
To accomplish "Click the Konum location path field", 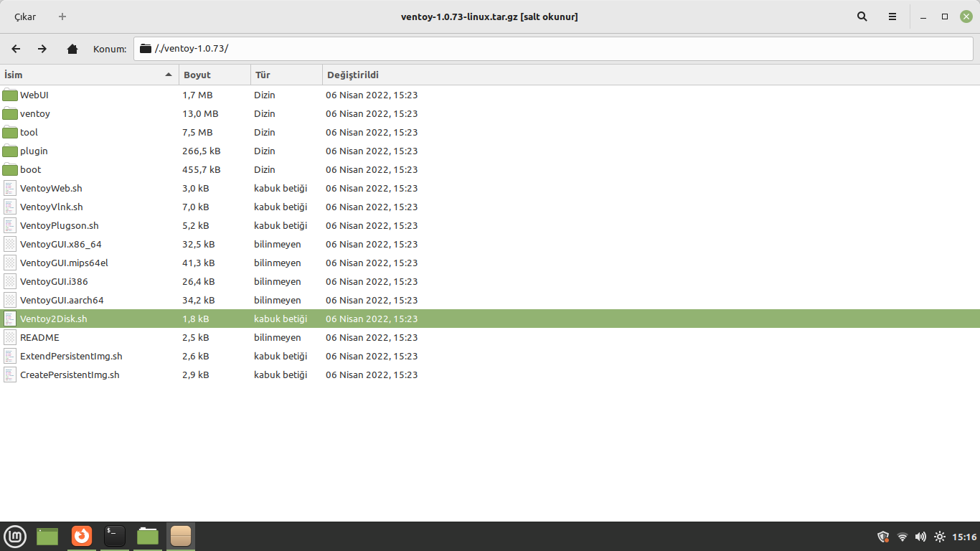I will coord(553,49).
